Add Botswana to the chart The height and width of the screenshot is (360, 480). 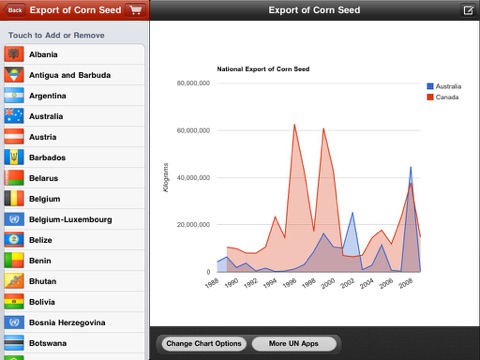[74, 343]
